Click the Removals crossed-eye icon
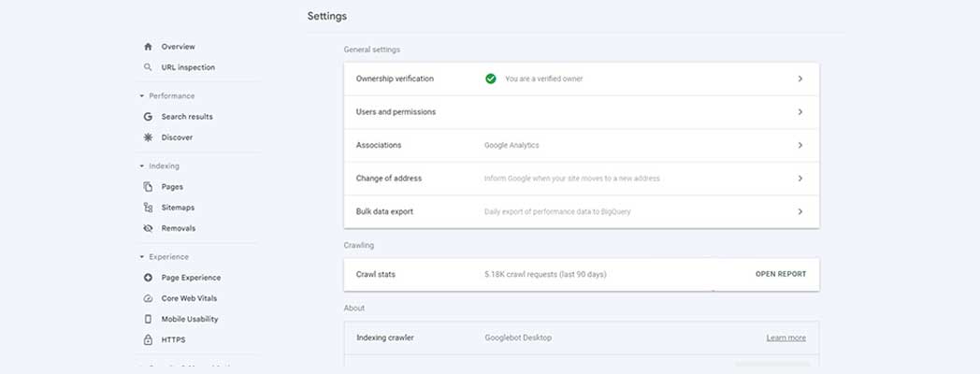This screenshot has height=374, width=980. pyautogui.click(x=148, y=228)
